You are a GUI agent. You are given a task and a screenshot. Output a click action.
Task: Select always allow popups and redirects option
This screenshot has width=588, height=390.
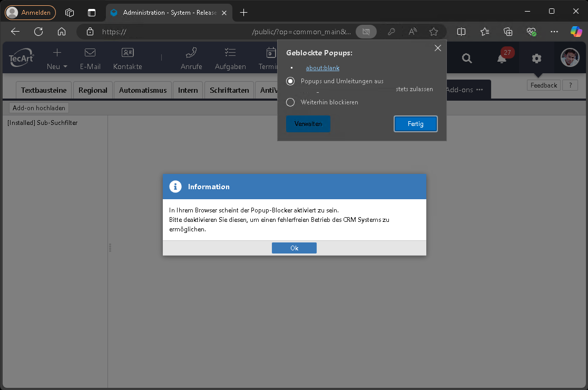coord(290,81)
